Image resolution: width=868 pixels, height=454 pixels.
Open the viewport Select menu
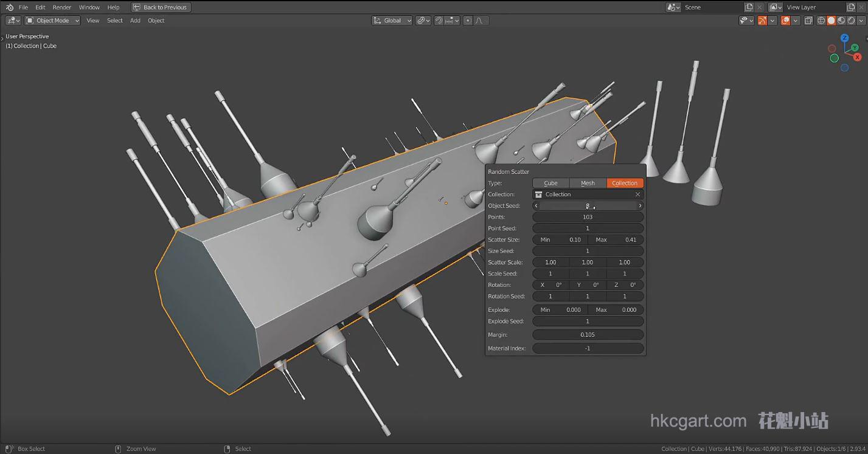pos(115,20)
